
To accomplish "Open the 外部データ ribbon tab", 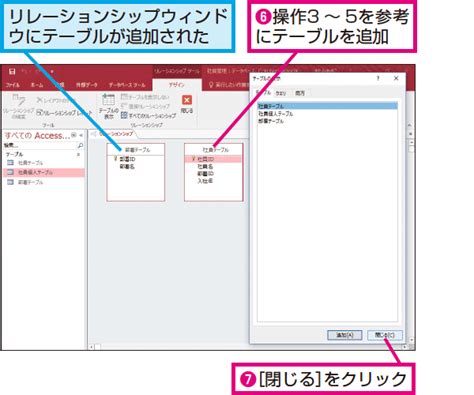I will 86,85.
